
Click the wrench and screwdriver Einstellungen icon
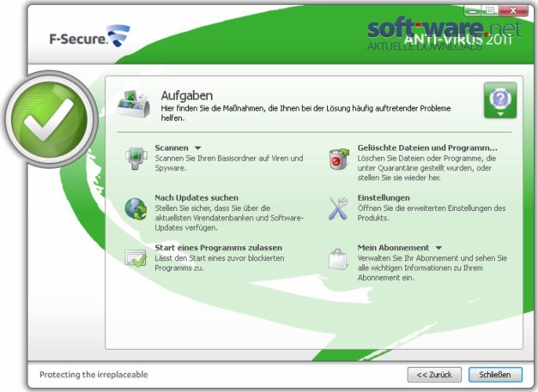[x=338, y=209]
